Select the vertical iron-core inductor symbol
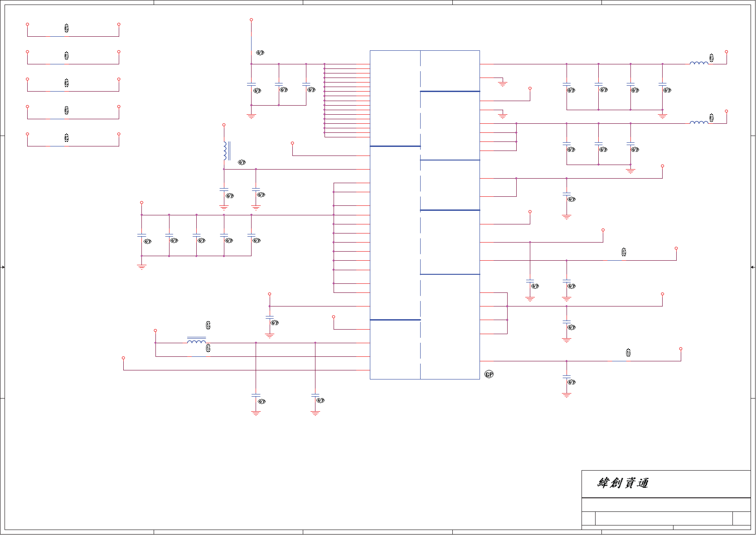 226,151
